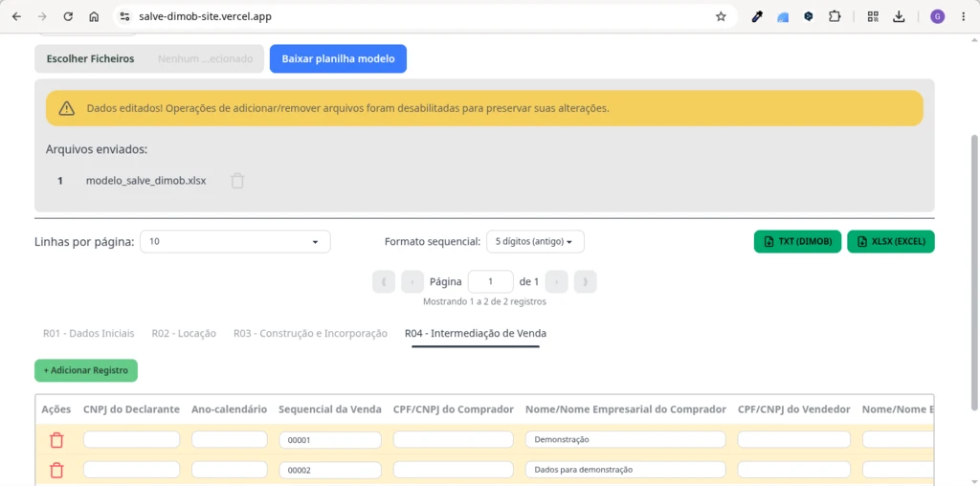Click CPF/CNPJ do Vendedor field in row 00002
This screenshot has width=980, height=486.
(x=793, y=469)
